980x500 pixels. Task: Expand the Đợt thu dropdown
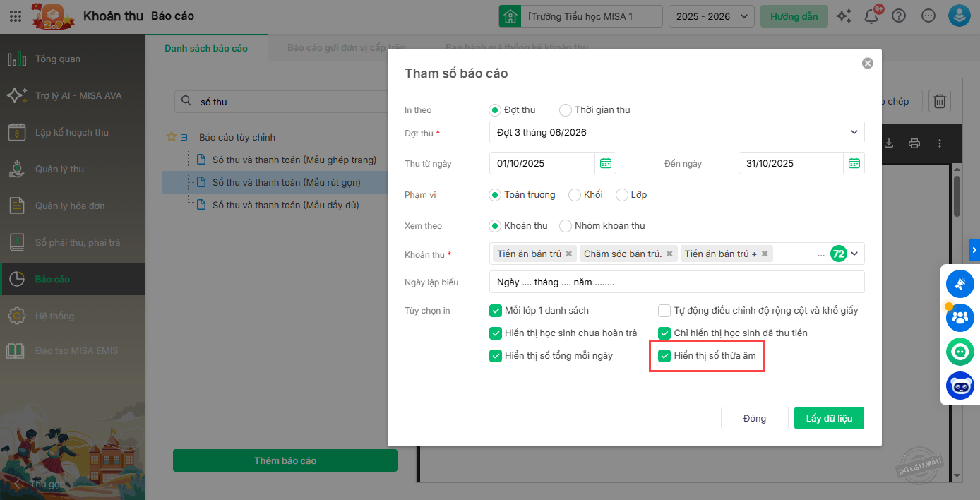click(x=854, y=132)
